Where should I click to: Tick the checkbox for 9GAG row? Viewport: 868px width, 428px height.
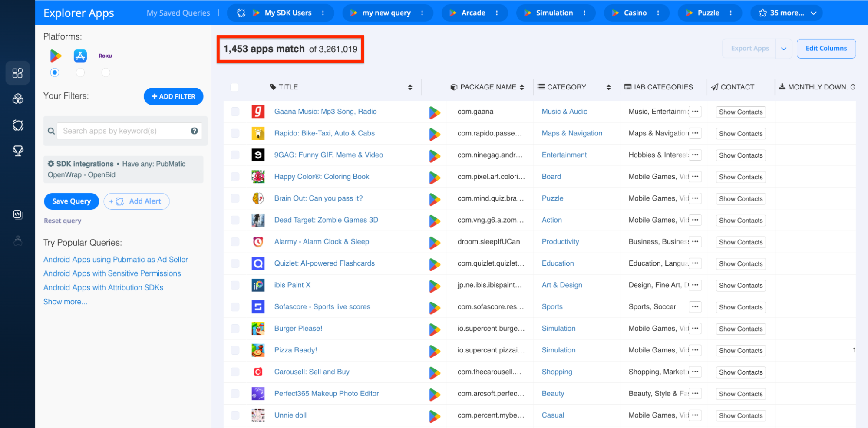click(x=235, y=155)
